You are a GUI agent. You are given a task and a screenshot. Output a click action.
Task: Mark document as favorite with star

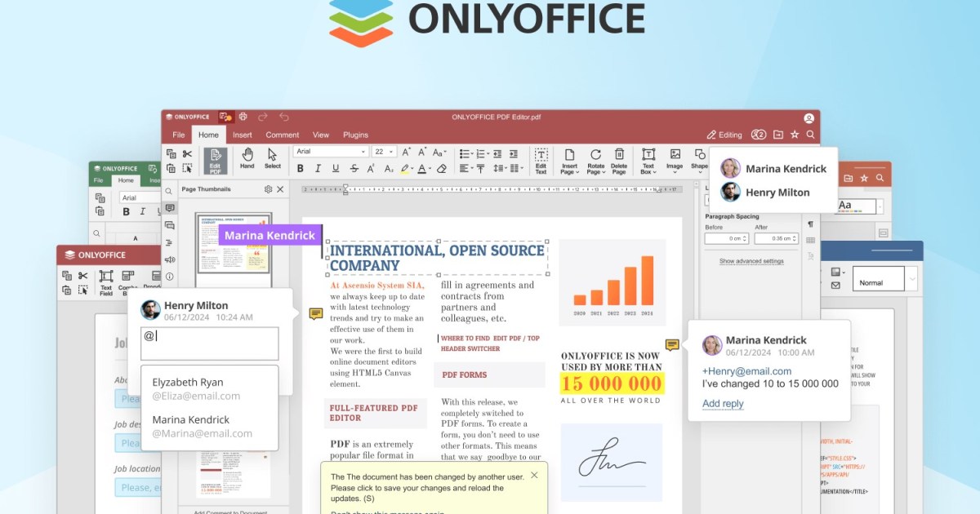(794, 135)
